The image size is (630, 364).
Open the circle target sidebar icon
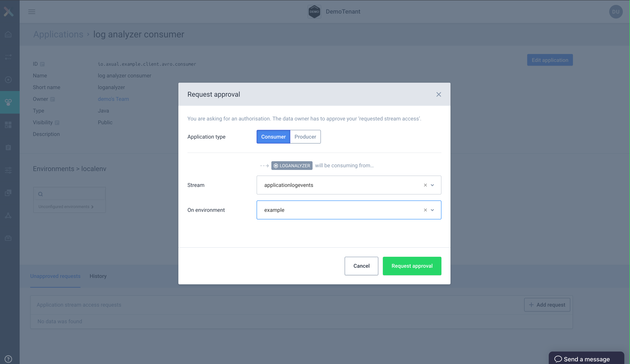tap(8, 80)
